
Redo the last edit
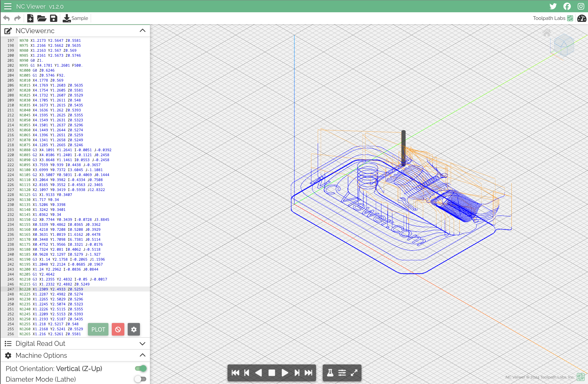click(18, 18)
